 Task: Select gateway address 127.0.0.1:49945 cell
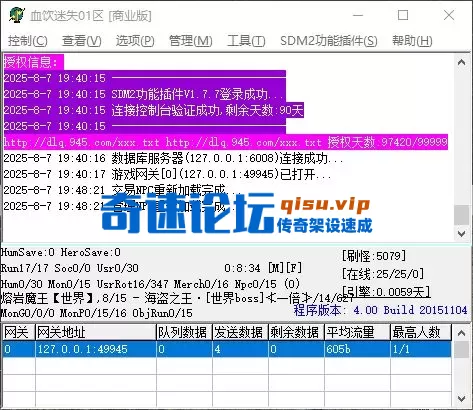[x=96, y=349]
